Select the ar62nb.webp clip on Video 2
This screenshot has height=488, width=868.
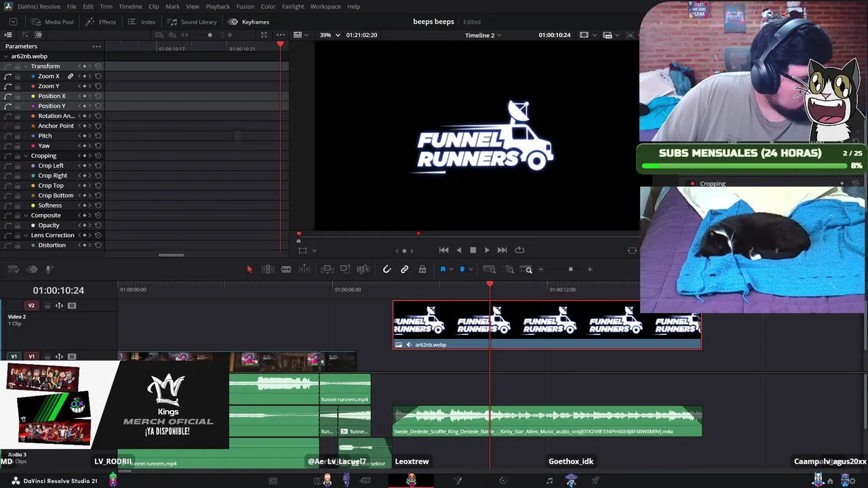tap(547, 325)
